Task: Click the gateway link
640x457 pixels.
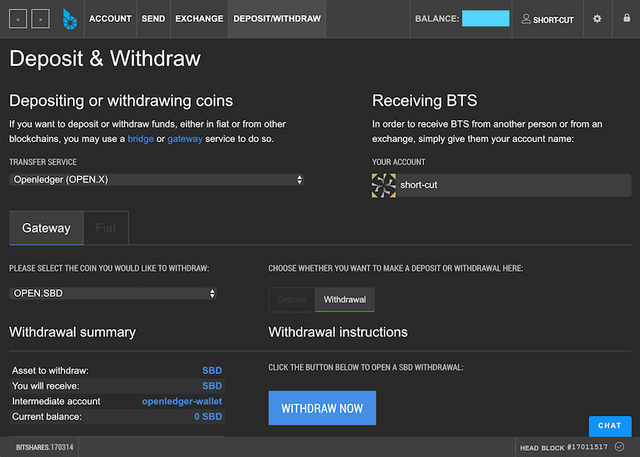Action: pyautogui.click(x=185, y=139)
